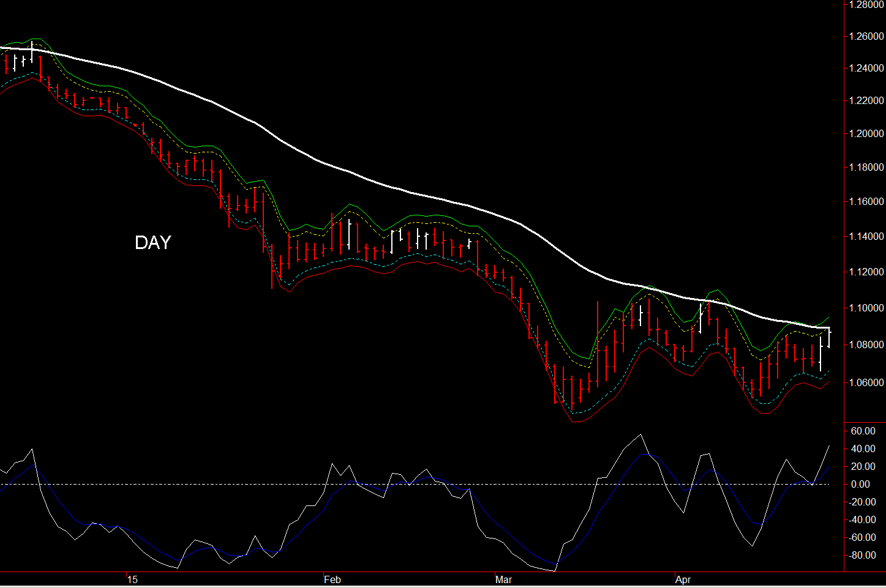886x588 pixels.
Task: Click the Mar date axis marker
Action: pyautogui.click(x=503, y=580)
